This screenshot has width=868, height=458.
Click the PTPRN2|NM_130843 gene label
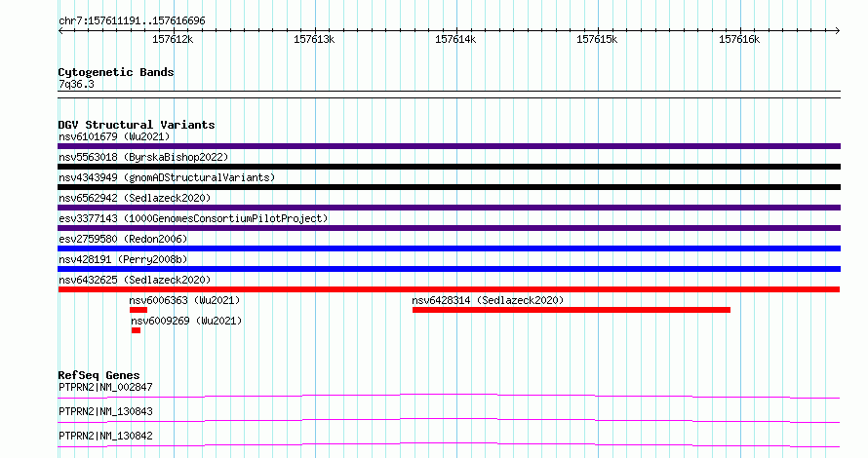(105, 411)
